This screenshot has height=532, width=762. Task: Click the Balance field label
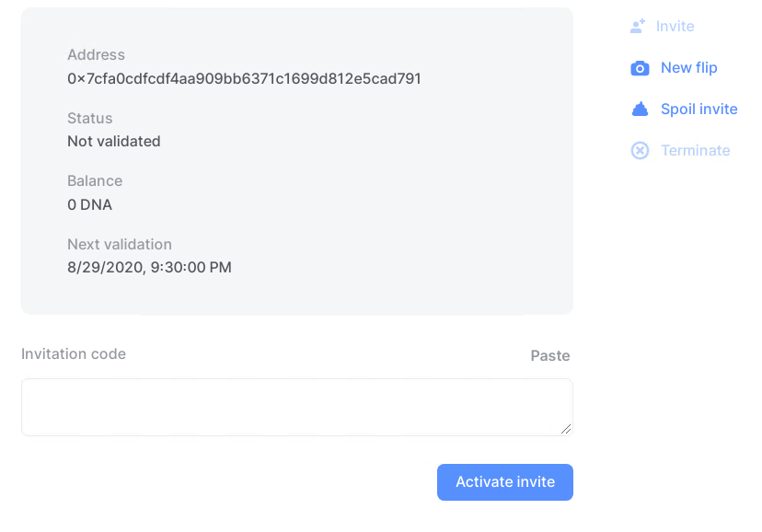[95, 180]
